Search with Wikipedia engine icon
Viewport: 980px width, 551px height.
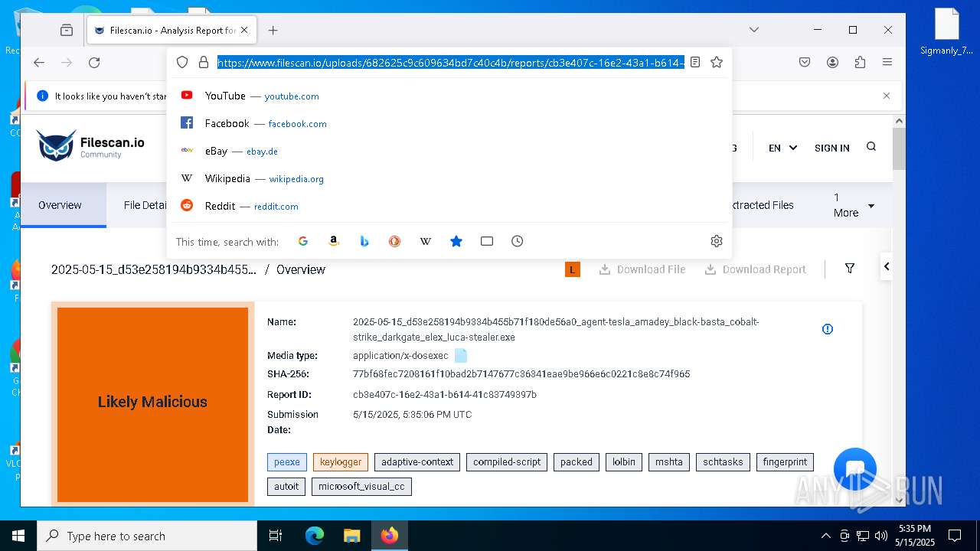click(x=426, y=241)
